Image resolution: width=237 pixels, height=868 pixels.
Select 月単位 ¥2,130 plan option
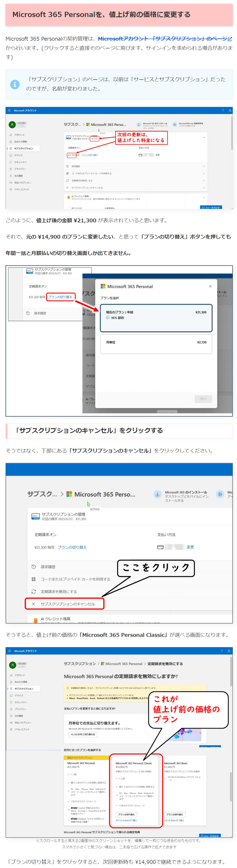click(x=156, y=344)
